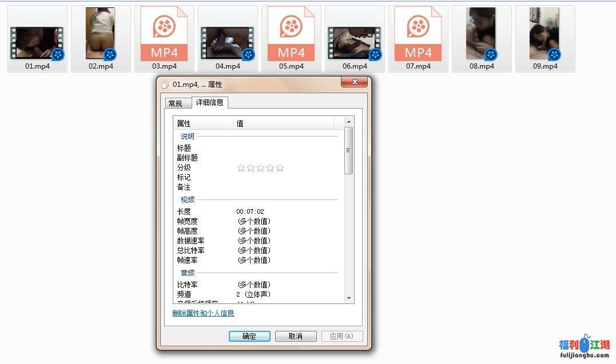Select the 09.mp4 file thumbnail
616x364 pixels.
pos(545,34)
